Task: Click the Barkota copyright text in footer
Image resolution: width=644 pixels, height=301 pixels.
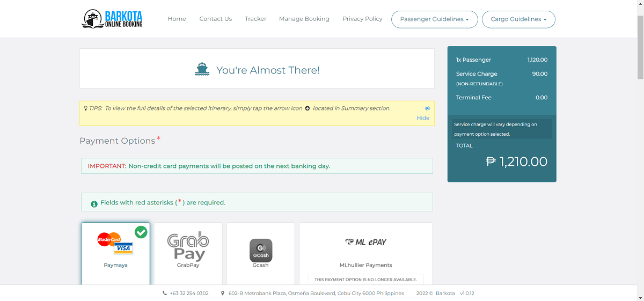Action: [x=435, y=293]
